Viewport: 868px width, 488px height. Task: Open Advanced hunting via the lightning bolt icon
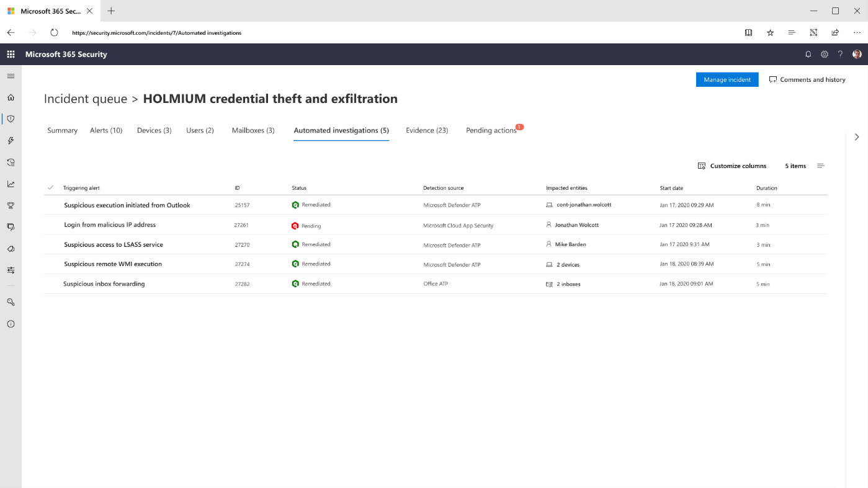(x=10, y=140)
